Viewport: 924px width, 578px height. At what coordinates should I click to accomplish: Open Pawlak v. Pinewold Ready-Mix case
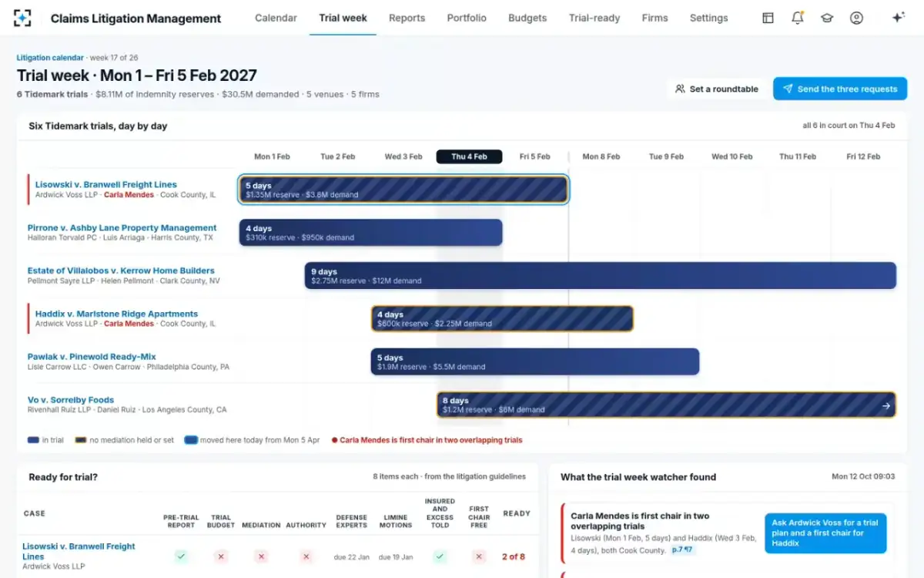click(92, 357)
